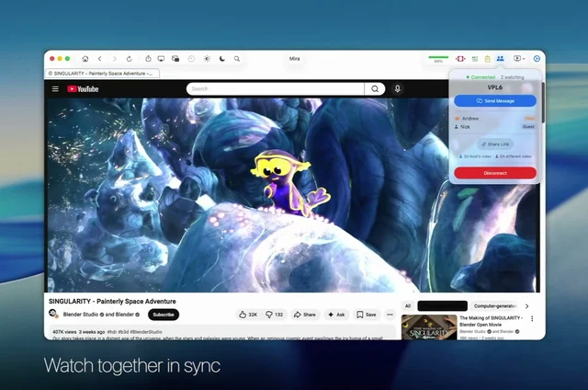The height and width of the screenshot is (390, 588).
Task: Select Nick in the watchers list
Action: [495, 127]
